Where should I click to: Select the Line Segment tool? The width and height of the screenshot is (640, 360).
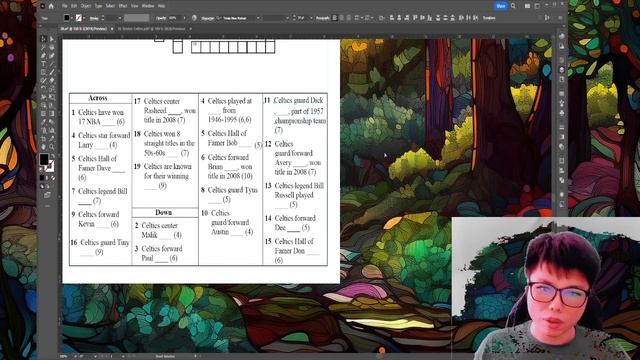52,64
